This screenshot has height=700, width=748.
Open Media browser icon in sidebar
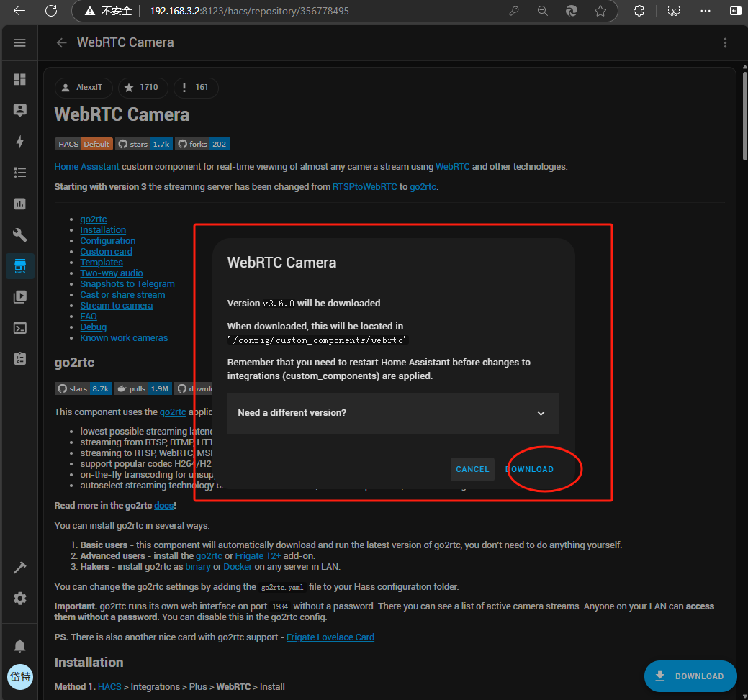coord(20,296)
